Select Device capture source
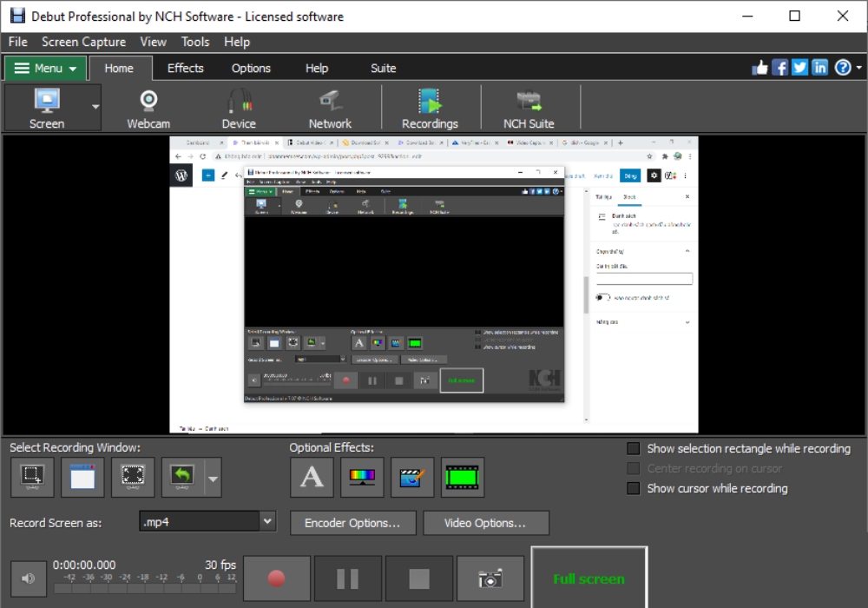The image size is (868, 608). [240, 109]
